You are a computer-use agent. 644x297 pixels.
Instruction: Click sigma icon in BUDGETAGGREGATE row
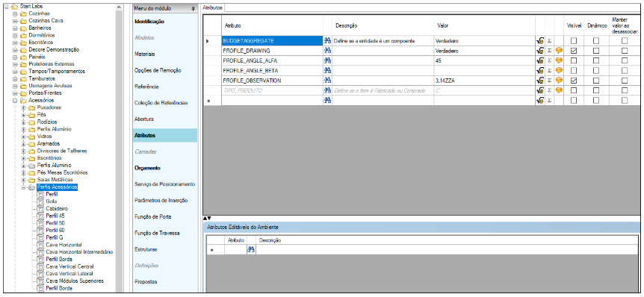[x=549, y=41]
